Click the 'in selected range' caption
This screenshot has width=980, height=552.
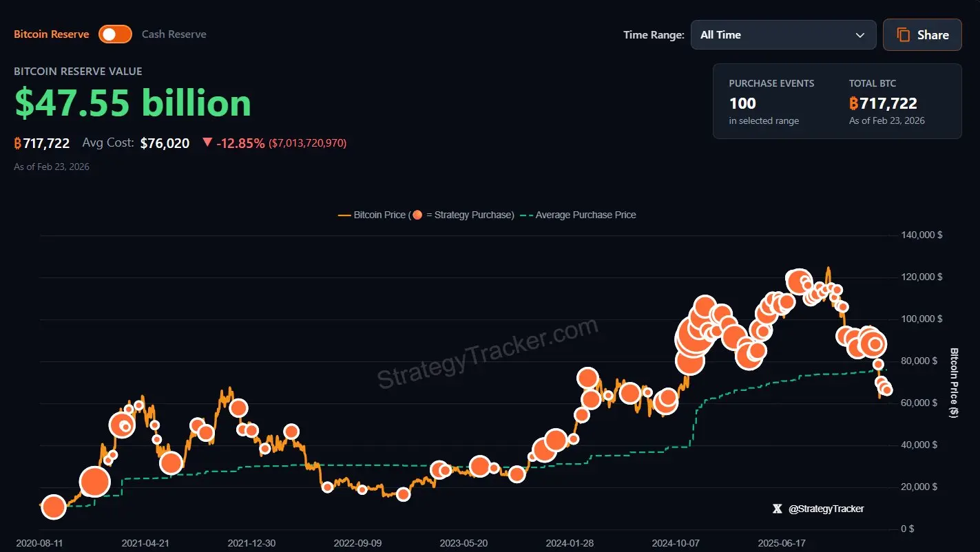(764, 121)
